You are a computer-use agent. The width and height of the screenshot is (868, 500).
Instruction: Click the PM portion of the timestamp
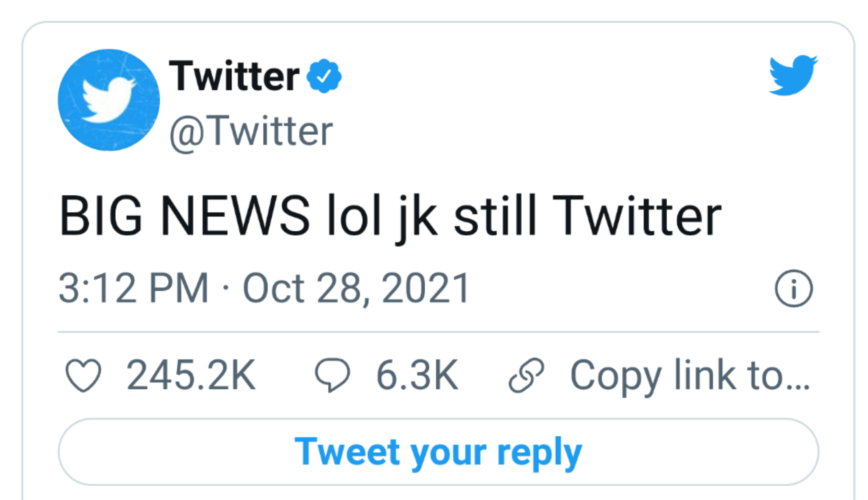click(179, 288)
